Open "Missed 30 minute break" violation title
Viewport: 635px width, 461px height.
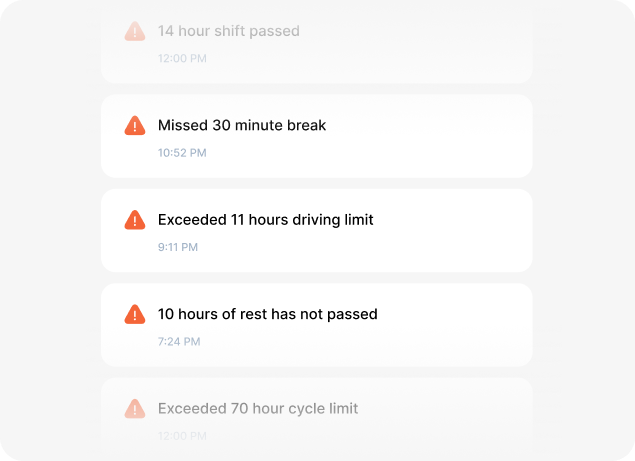coord(242,126)
